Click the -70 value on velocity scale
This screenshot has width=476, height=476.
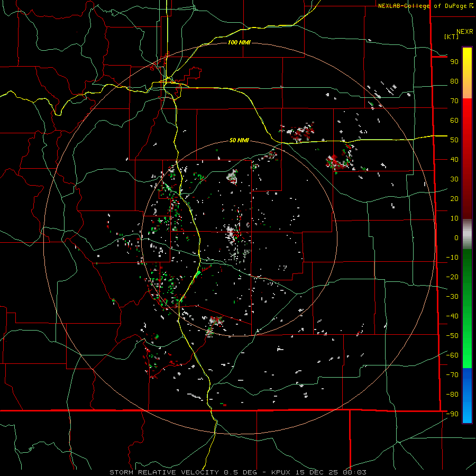tap(452, 374)
